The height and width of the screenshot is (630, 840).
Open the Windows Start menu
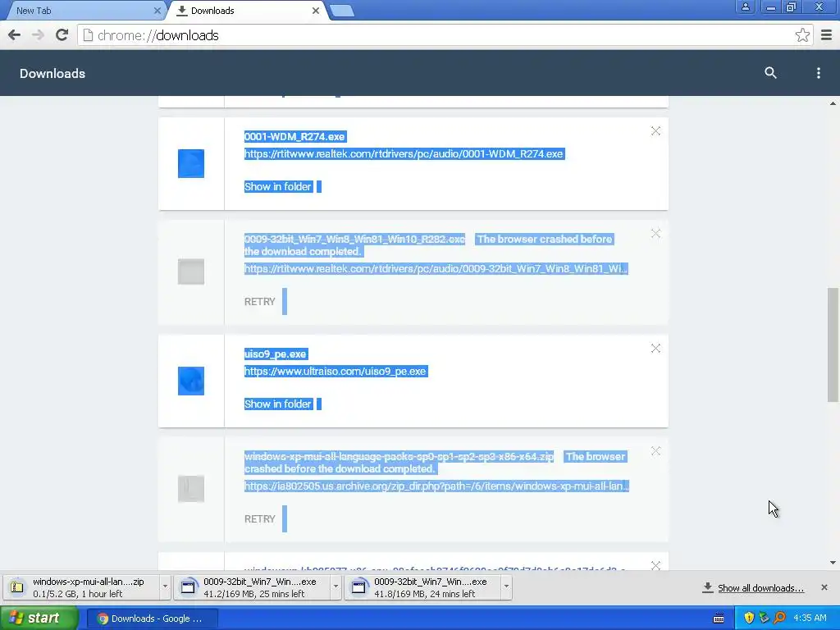[x=39, y=619]
